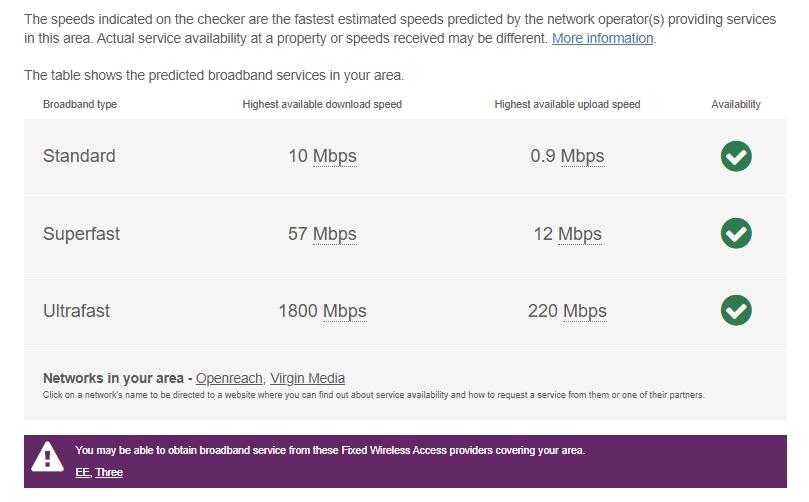Click the Mbps abbreviation after 1800
Image resolution: width=809 pixels, height=502 pixels.
tap(344, 311)
